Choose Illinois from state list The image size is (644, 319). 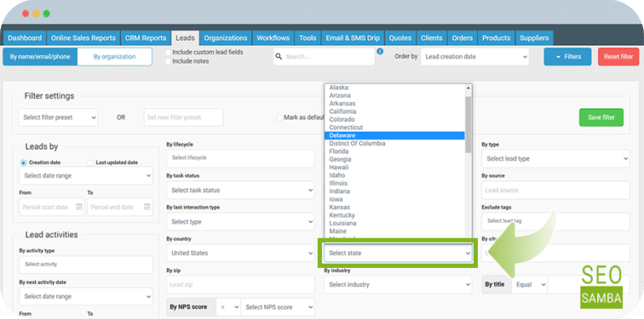click(x=394, y=183)
